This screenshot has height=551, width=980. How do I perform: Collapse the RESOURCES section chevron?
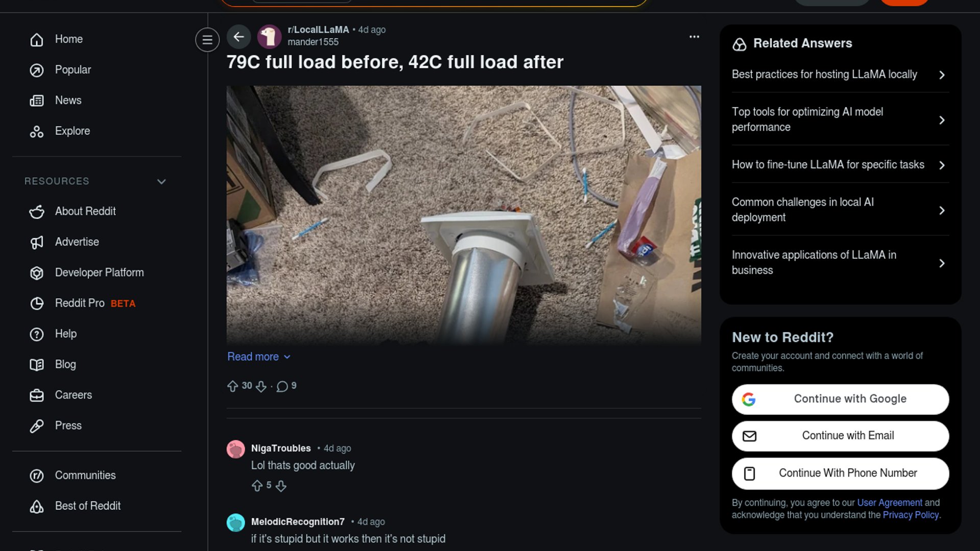(x=161, y=182)
